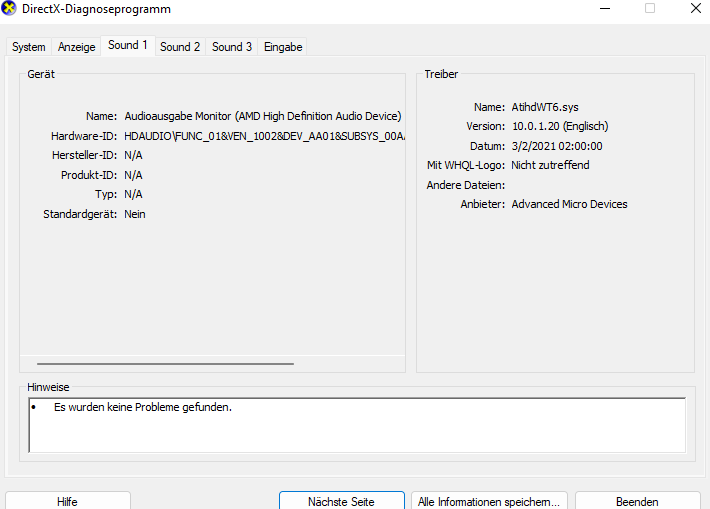Viewport: 710px width, 509px height.
Task: Click the date 3/2/2021 02:00:00
Action: tap(557, 146)
